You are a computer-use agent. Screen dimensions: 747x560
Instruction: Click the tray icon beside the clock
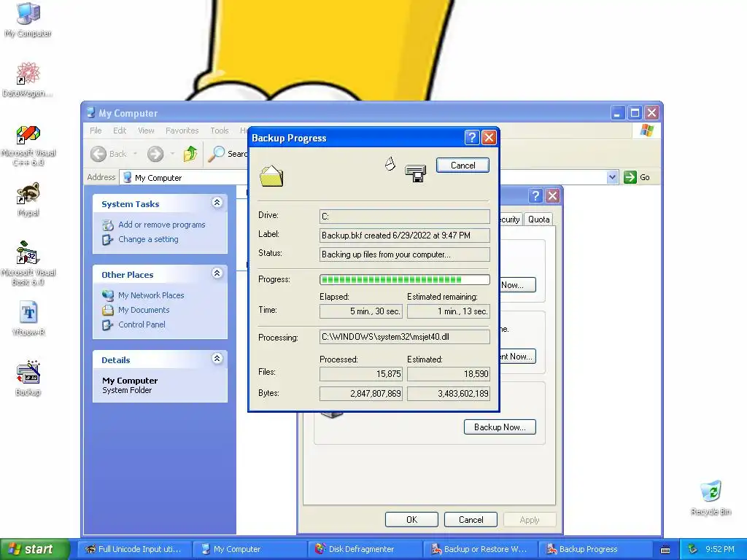tap(693, 549)
